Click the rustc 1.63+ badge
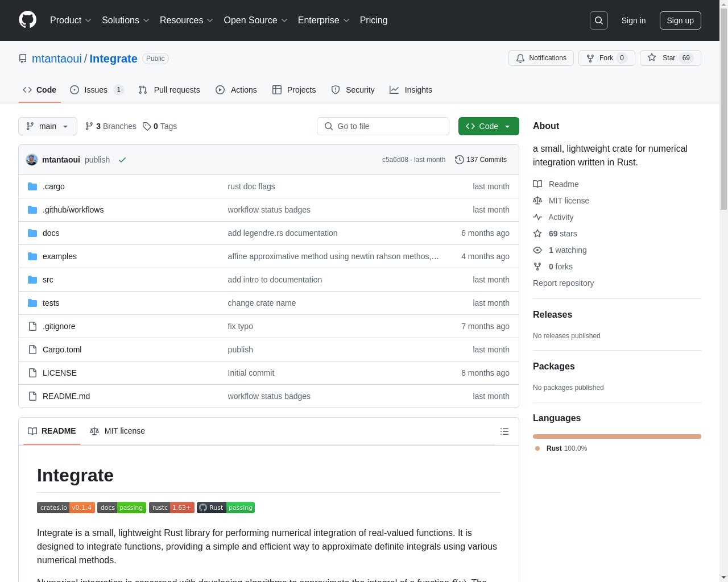 coord(172,508)
